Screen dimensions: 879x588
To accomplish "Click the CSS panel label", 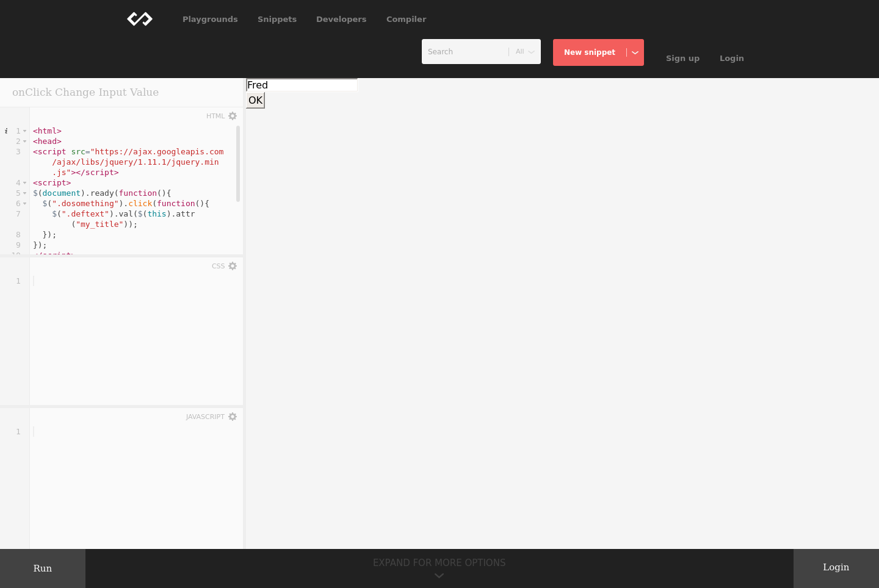I will [218, 266].
